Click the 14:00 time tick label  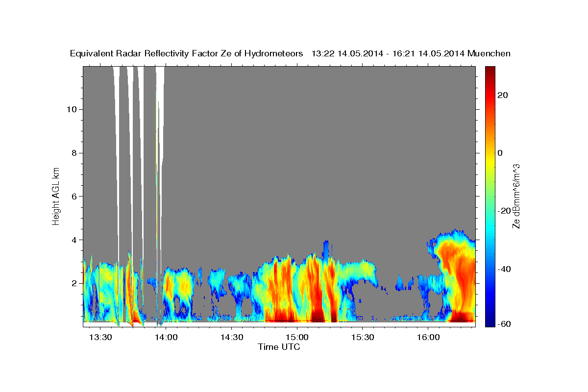(x=166, y=338)
